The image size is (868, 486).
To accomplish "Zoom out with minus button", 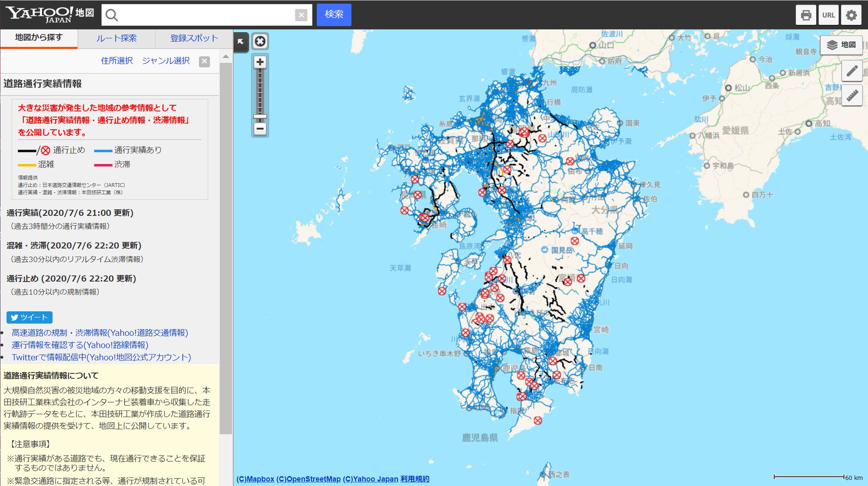I will pos(260,128).
